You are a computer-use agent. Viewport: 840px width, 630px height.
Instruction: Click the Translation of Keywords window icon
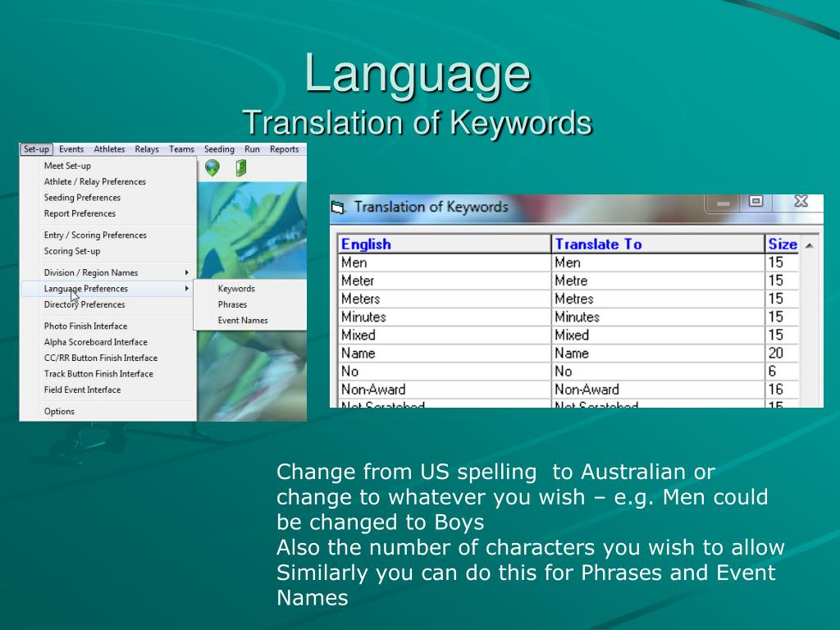337,208
